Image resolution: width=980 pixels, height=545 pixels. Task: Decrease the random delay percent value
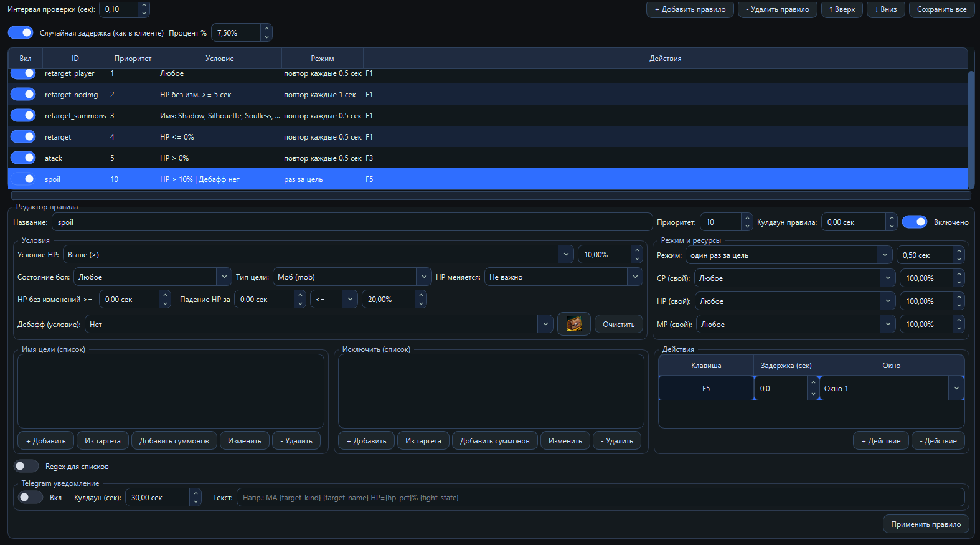coord(266,37)
